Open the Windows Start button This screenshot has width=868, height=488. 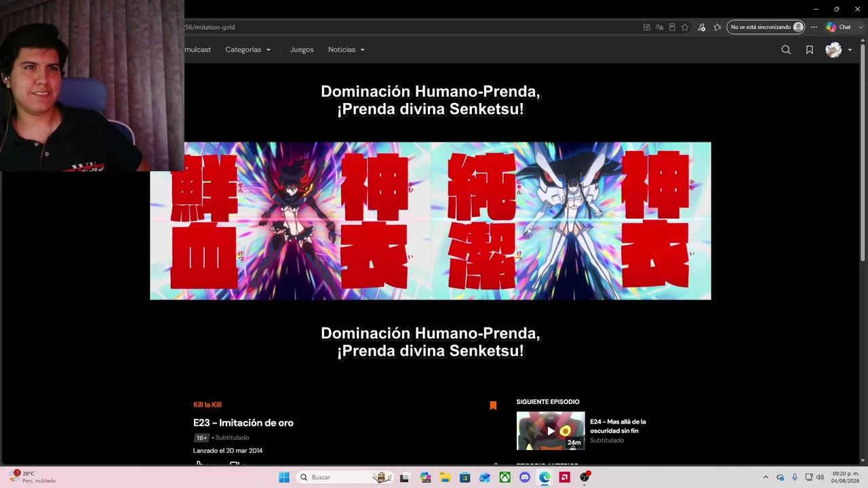283,477
